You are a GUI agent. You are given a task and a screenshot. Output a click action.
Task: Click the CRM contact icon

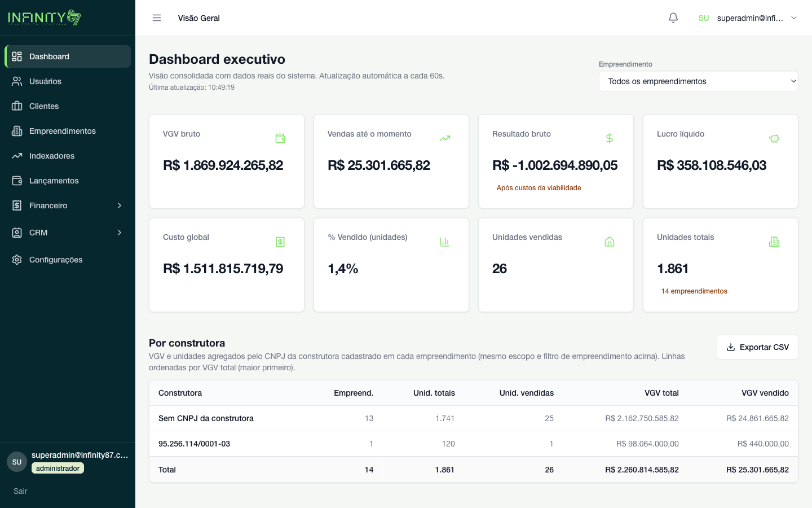[x=17, y=233]
